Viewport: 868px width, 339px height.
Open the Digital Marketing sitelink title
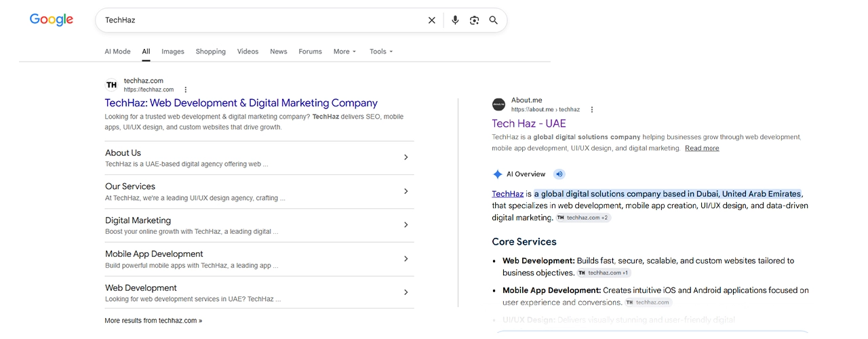[138, 220]
